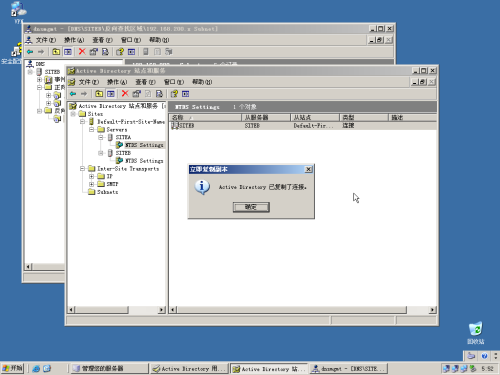Screen dimensions: 500x375
Task: Collapse Servers folder in Sites tree
Action: point(91,129)
